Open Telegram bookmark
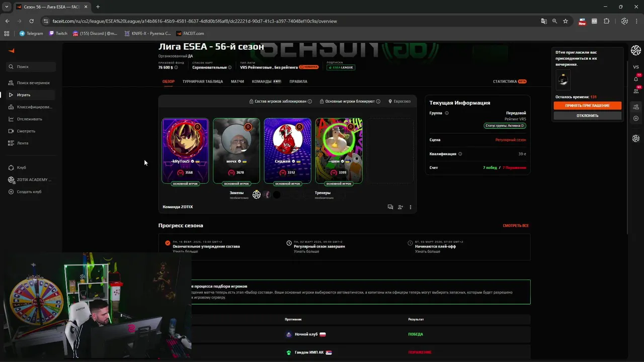This screenshot has width=644, height=362. pyautogui.click(x=31, y=33)
